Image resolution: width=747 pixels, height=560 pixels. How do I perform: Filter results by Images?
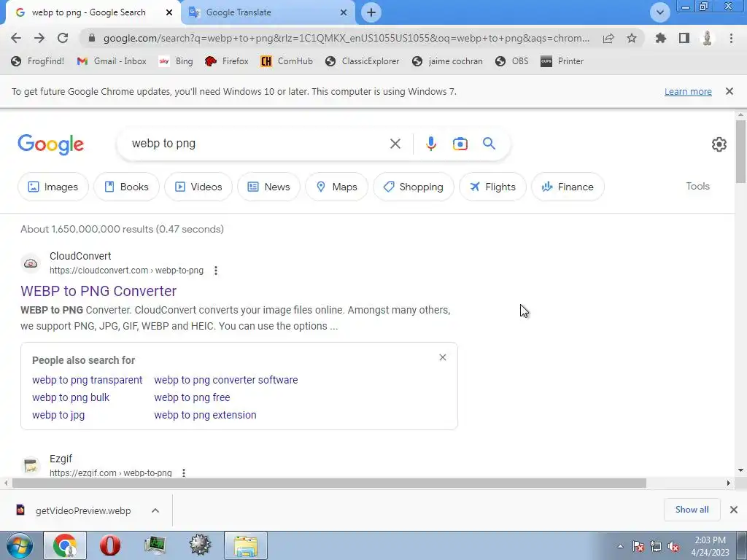[53, 187]
